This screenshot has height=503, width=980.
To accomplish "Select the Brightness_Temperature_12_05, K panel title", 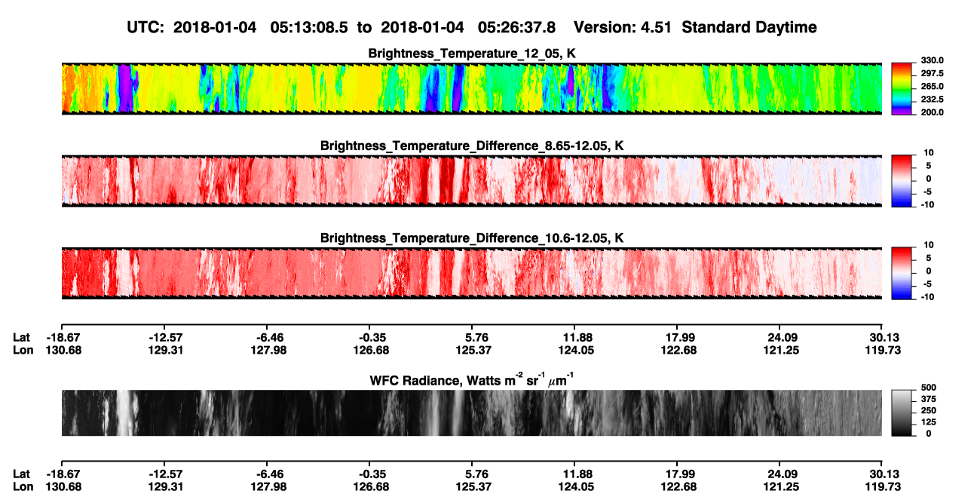I will (x=472, y=54).
